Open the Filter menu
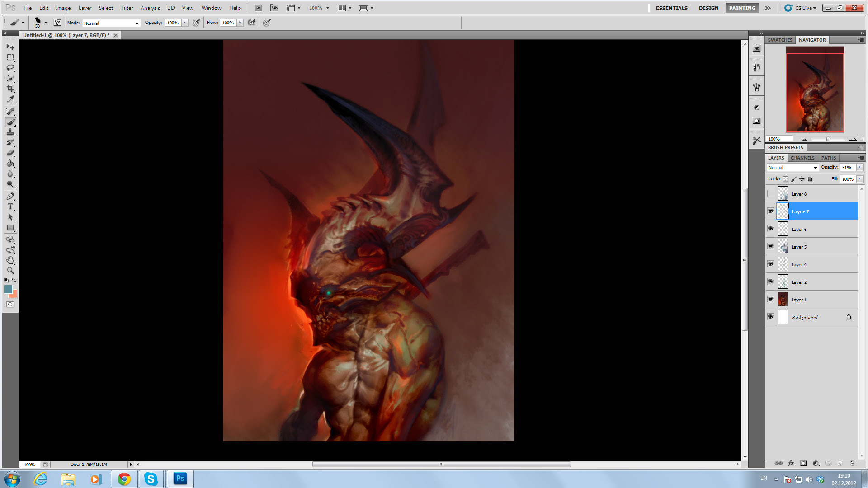Image resolution: width=868 pixels, height=488 pixels. pyautogui.click(x=127, y=8)
